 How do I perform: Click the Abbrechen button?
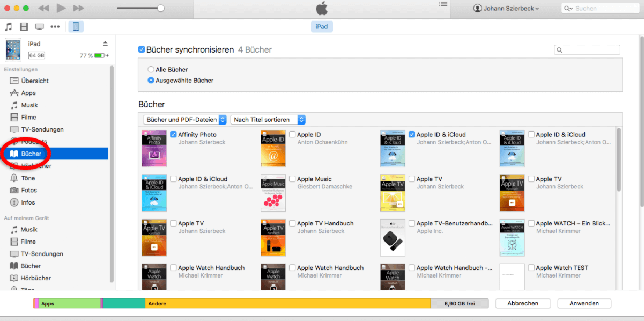pos(522,303)
